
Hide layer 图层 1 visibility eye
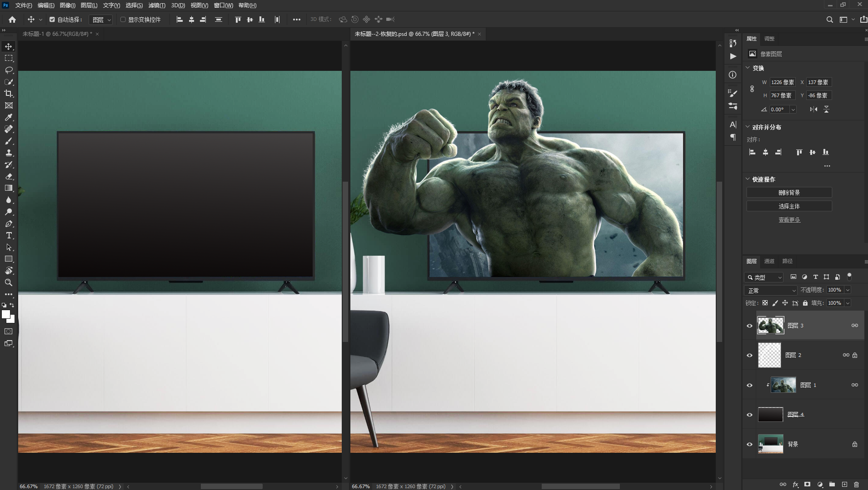[749, 385]
